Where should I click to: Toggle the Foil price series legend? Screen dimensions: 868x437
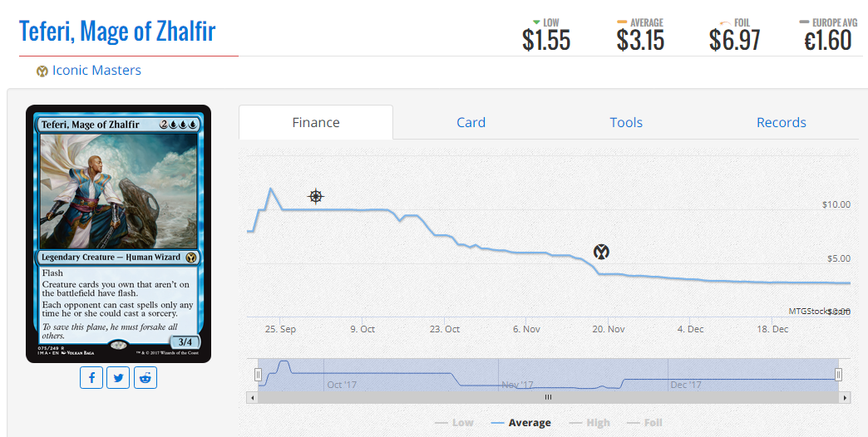[x=644, y=423]
